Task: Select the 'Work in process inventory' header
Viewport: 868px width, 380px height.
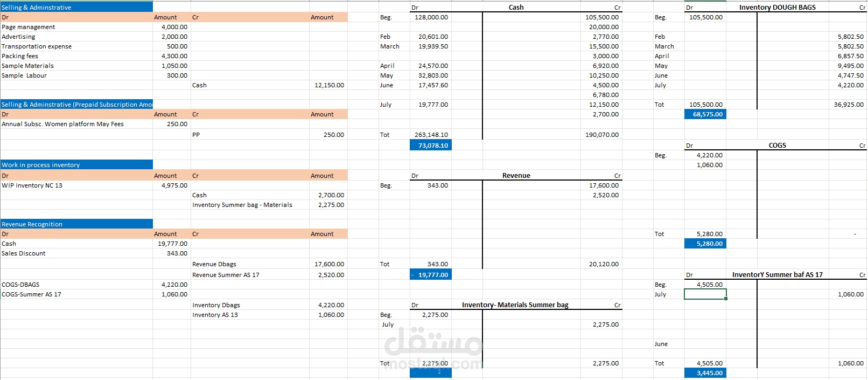Action: coord(76,165)
